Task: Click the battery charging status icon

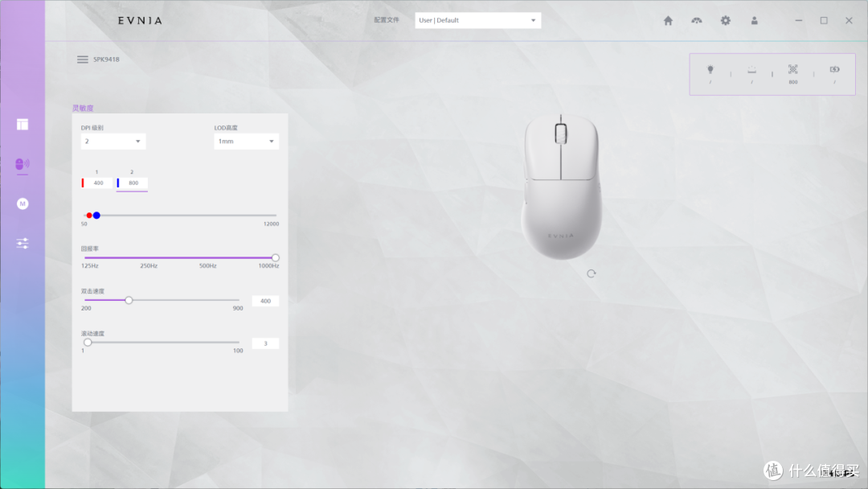Action: tap(834, 70)
